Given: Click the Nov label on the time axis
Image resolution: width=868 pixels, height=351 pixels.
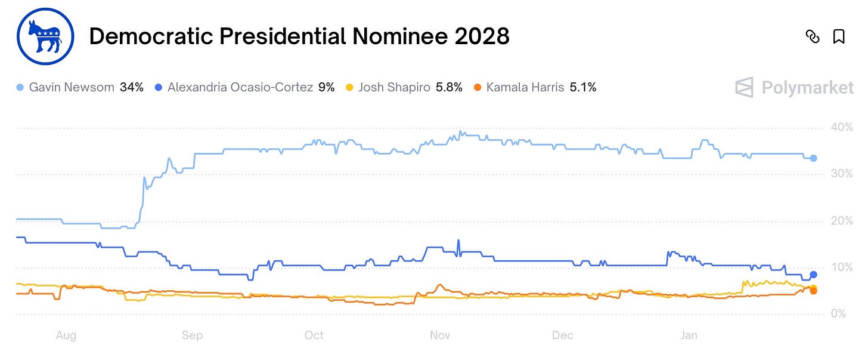Looking at the screenshot, I should click(x=440, y=335).
